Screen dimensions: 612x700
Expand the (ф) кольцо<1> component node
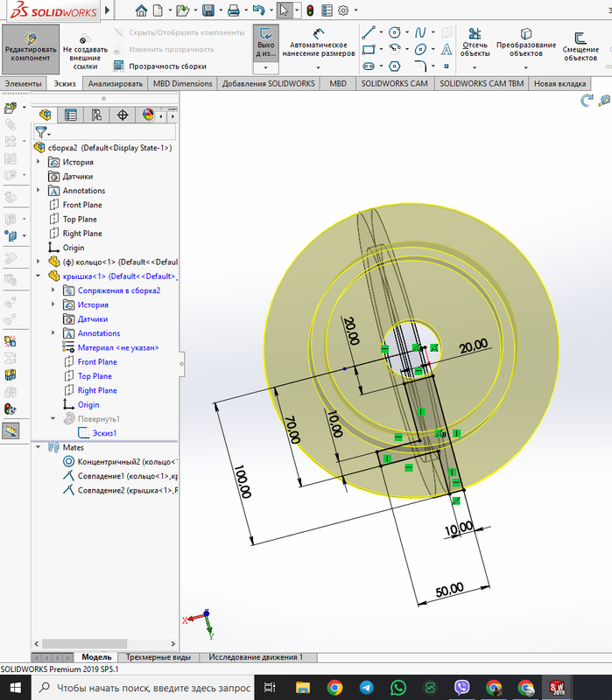[38, 262]
